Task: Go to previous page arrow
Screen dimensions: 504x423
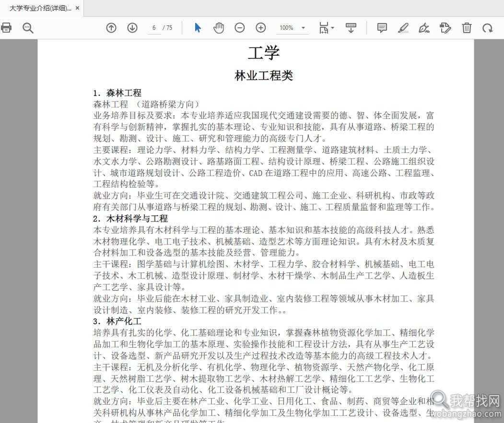Action: 111,28
